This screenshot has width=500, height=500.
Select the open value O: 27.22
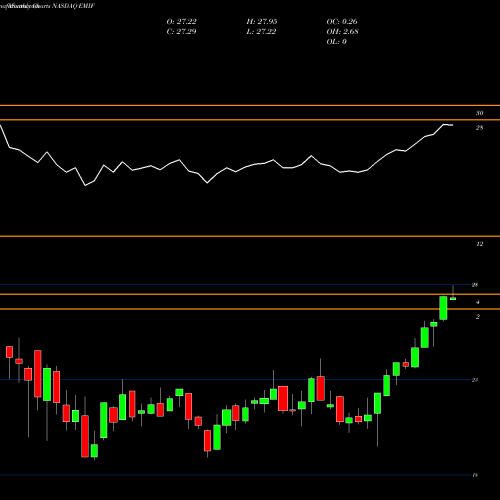click(181, 22)
